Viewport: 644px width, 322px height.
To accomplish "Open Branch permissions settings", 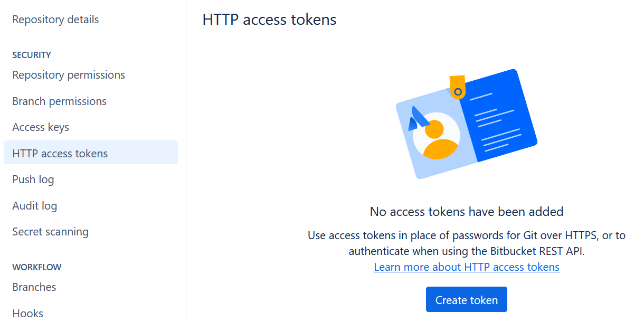I will point(59,101).
